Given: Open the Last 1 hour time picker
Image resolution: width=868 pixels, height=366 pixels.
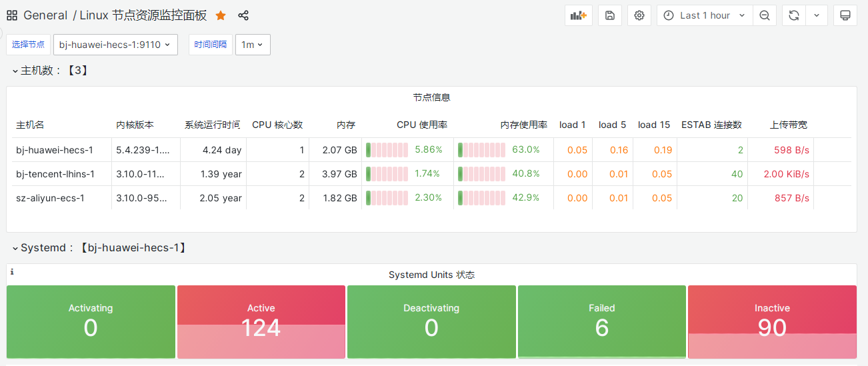Looking at the screenshot, I should [705, 15].
